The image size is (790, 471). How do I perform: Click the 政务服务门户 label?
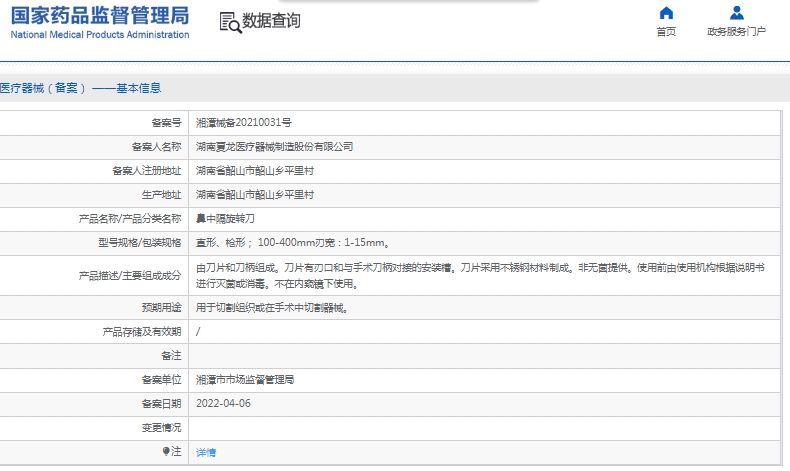[737, 32]
